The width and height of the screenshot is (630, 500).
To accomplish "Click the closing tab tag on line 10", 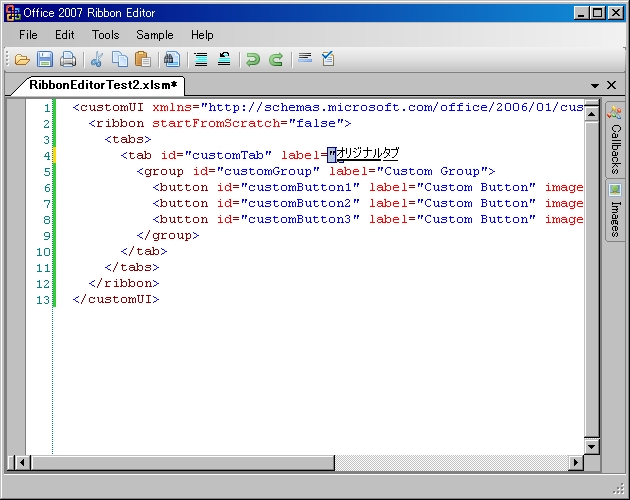I will 144,252.
